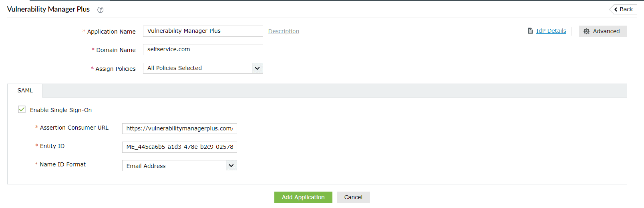This screenshot has width=644, height=208.
Task: Open the Email Address format selector
Action: tap(174, 166)
